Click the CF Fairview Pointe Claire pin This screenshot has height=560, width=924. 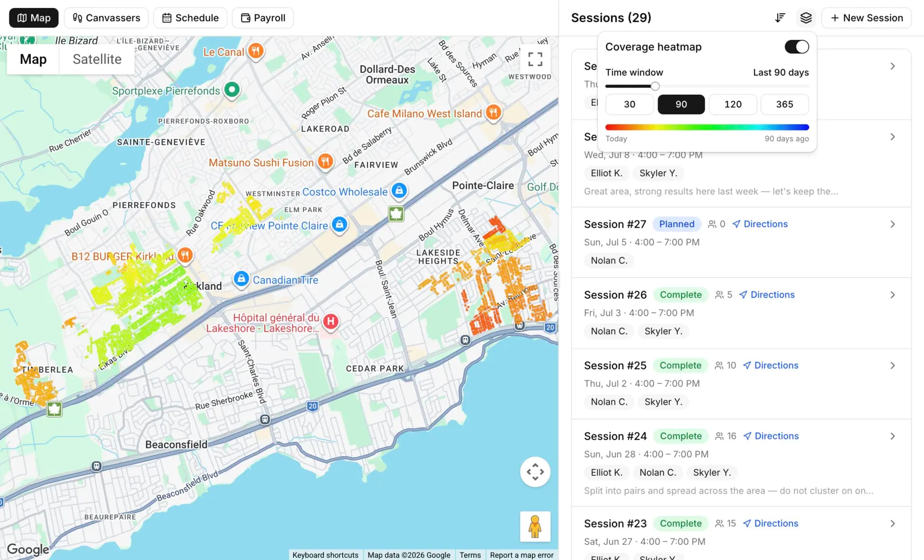pyautogui.click(x=339, y=225)
